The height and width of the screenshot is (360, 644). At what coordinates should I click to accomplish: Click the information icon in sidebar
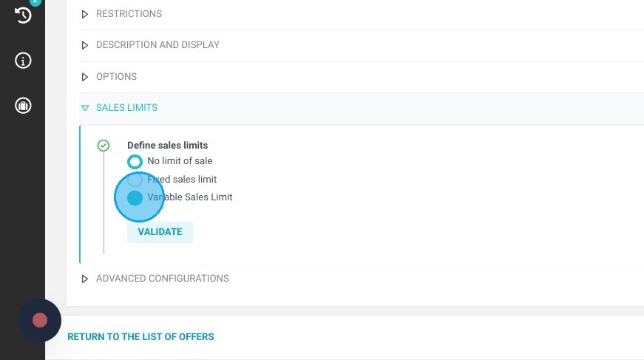23,61
